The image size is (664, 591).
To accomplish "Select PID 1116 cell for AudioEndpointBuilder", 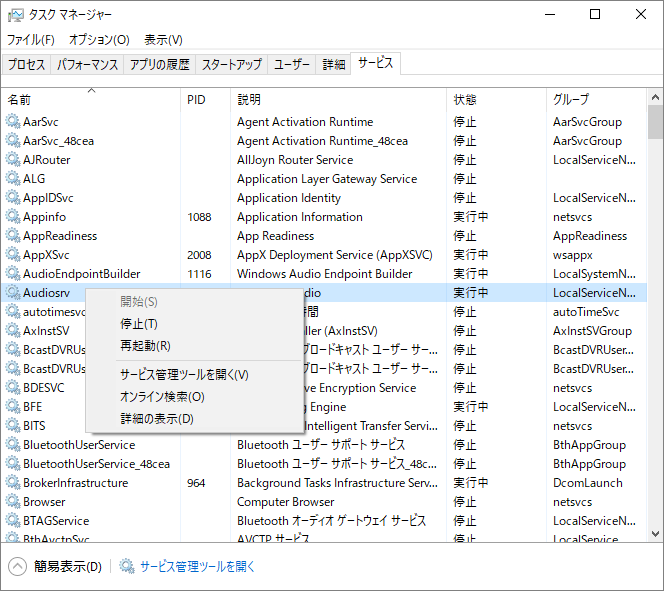I will click(x=199, y=274).
